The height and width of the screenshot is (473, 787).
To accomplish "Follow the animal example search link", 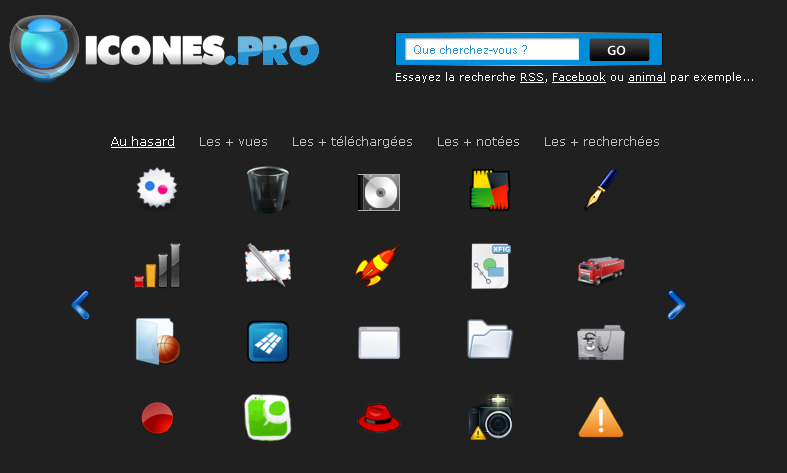I will 647,77.
